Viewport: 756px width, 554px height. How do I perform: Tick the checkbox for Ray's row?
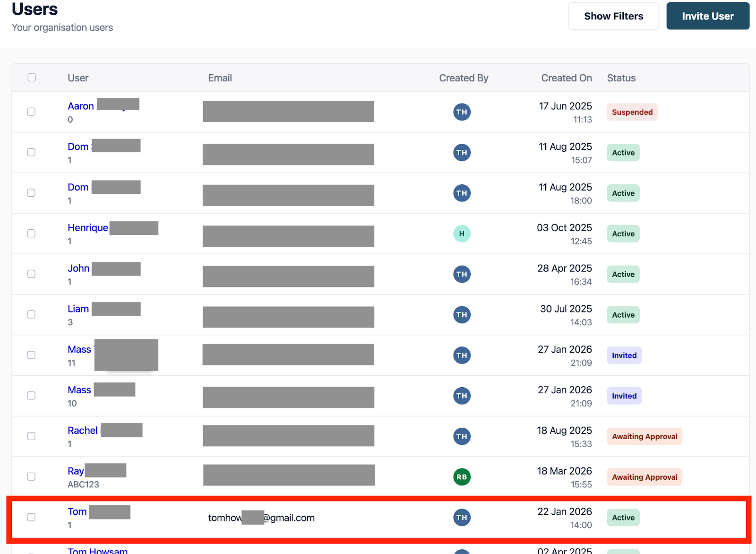pyautogui.click(x=31, y=477)
